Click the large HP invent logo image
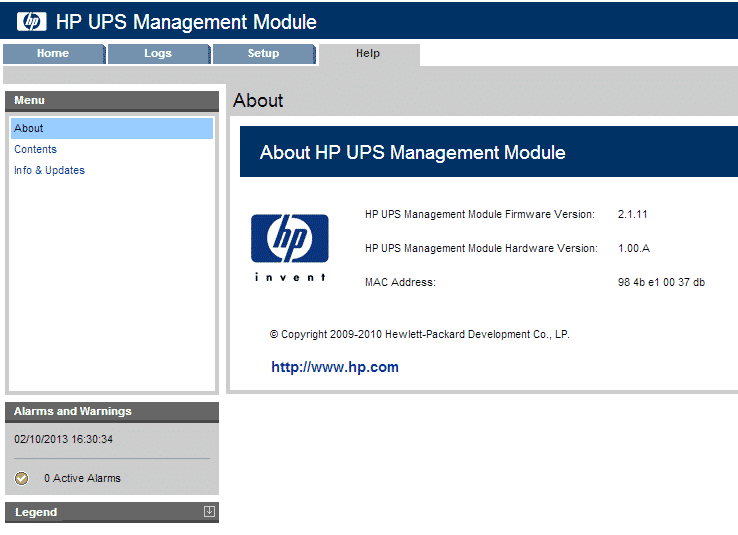 pyautogui.click(x=290, y=248)
